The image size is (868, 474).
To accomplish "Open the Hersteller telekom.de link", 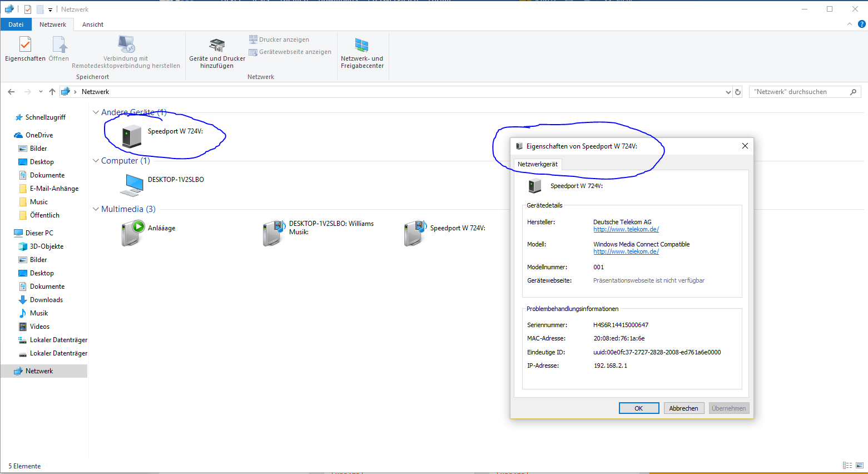I will pos(626,229).
